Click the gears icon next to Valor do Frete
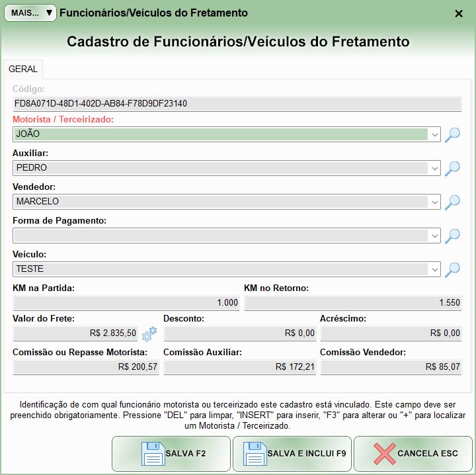Viewport: 476px width, 475px height. point(150,333)
